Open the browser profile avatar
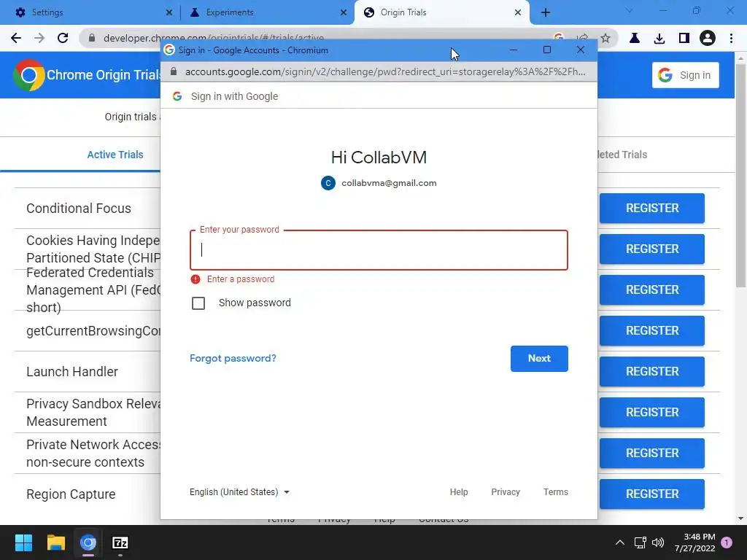747x560 pixels. pos(708,38)
